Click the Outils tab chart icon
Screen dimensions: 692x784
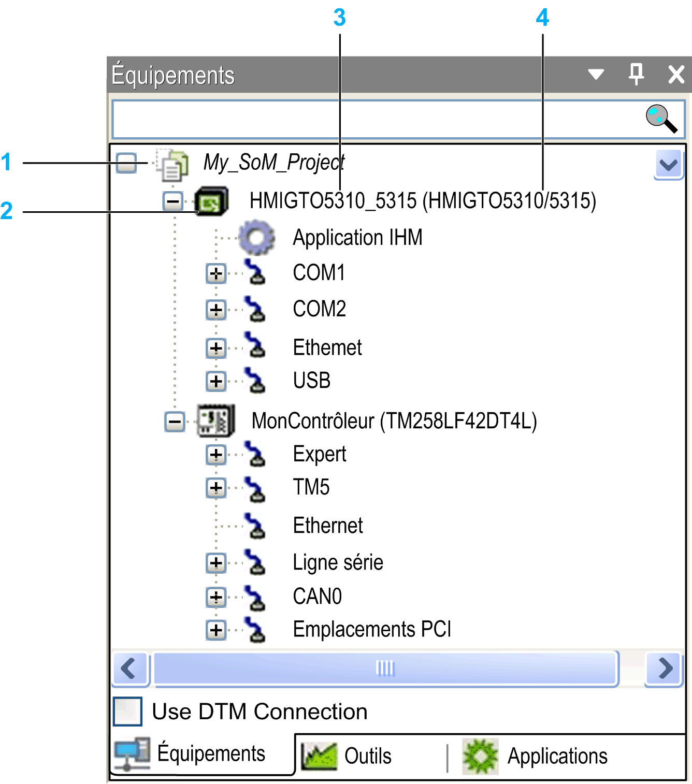pyautogui.click(x=319, y=756)
